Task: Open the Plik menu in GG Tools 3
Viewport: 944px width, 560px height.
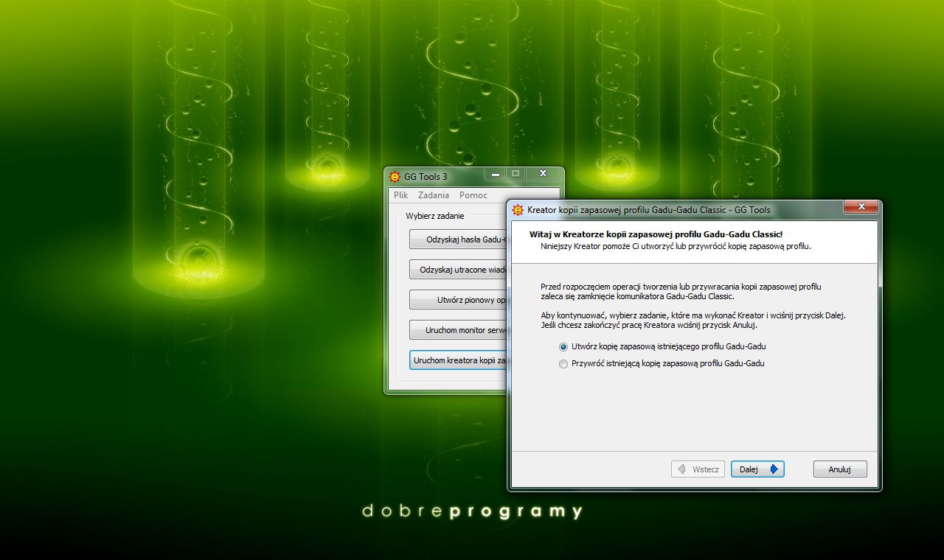Action: point(401,195)
